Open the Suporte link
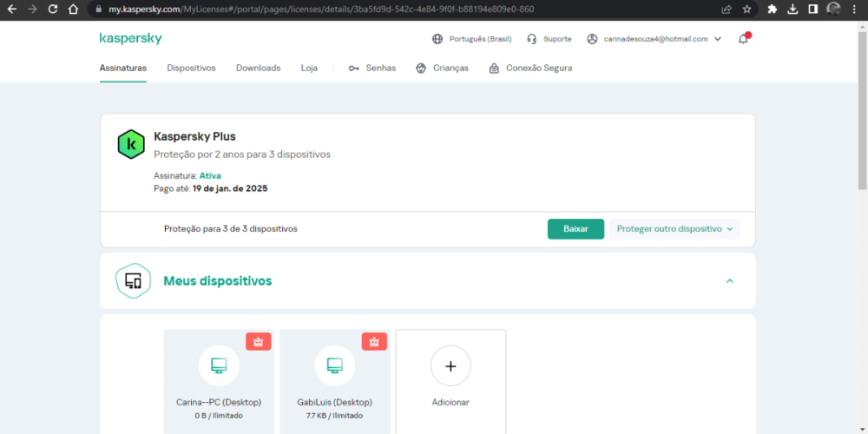This screenshot has width=868, height=434. tap(557, 39)
